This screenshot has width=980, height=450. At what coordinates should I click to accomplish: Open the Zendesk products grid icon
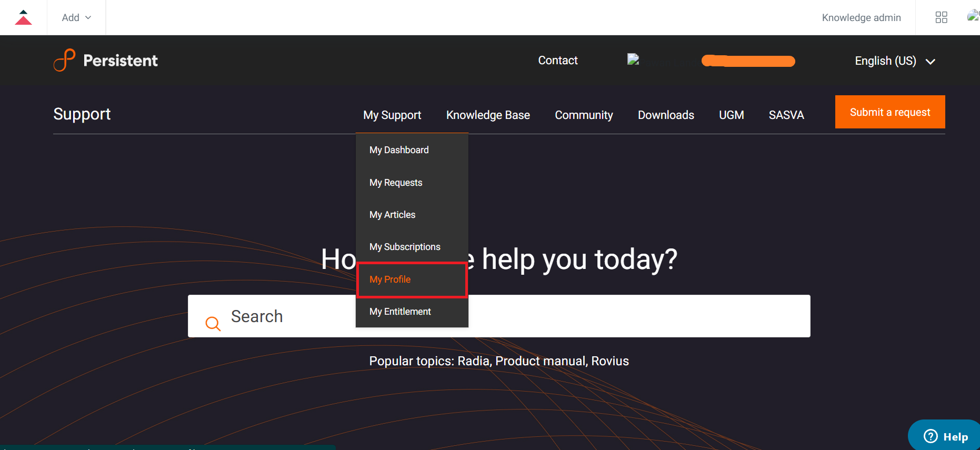(941, 17)
